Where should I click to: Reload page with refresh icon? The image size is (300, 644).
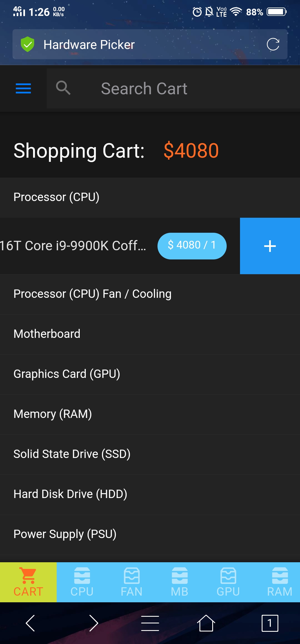coord(273,44)
